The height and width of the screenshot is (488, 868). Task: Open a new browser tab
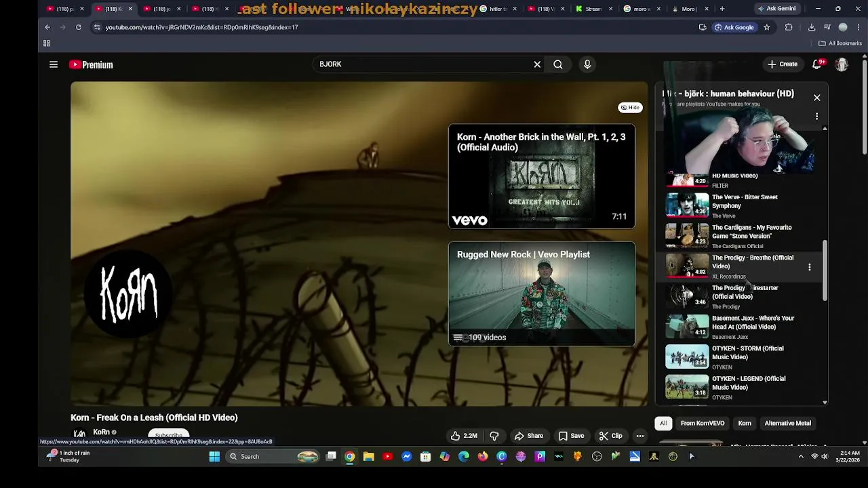722,9
